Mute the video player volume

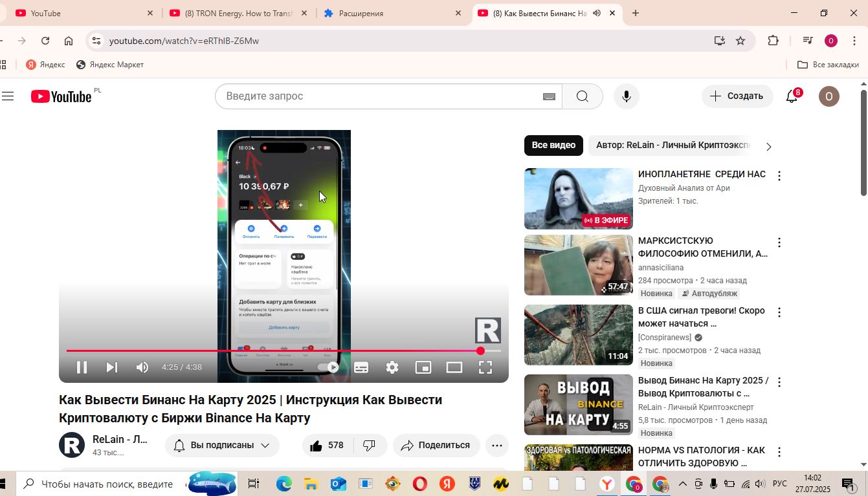tap(142, 367)
